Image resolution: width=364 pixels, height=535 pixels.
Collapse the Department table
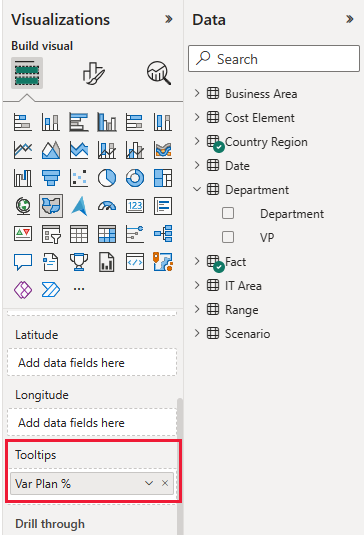click(x=197, y=189)
